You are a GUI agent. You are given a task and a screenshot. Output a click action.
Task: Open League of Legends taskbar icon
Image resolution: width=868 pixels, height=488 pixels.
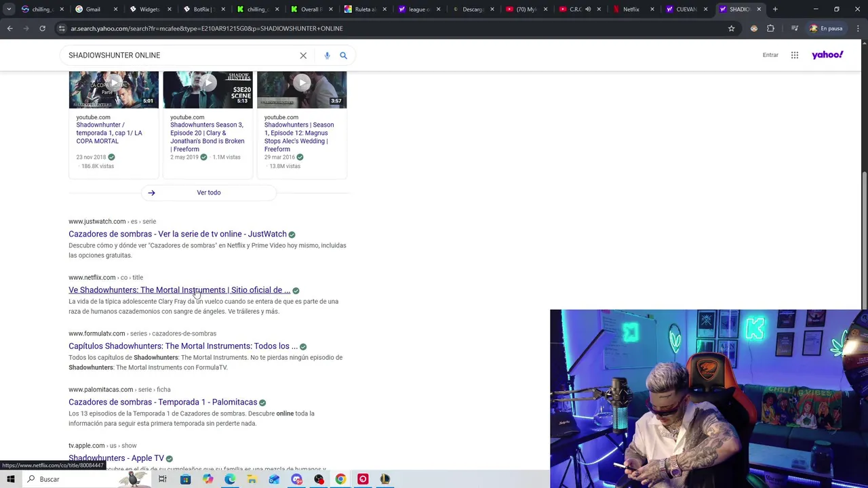[x=385, y=479]
